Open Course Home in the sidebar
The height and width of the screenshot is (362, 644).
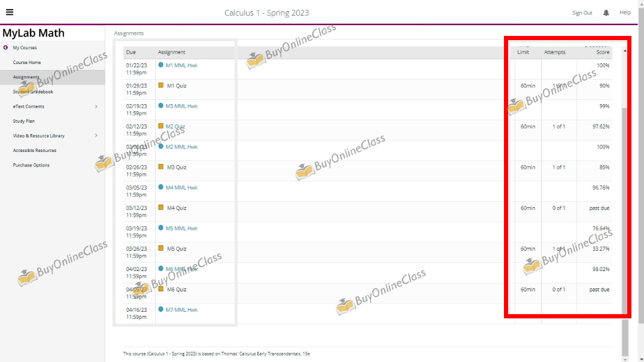pyautogui.click(x=27, y=62)
